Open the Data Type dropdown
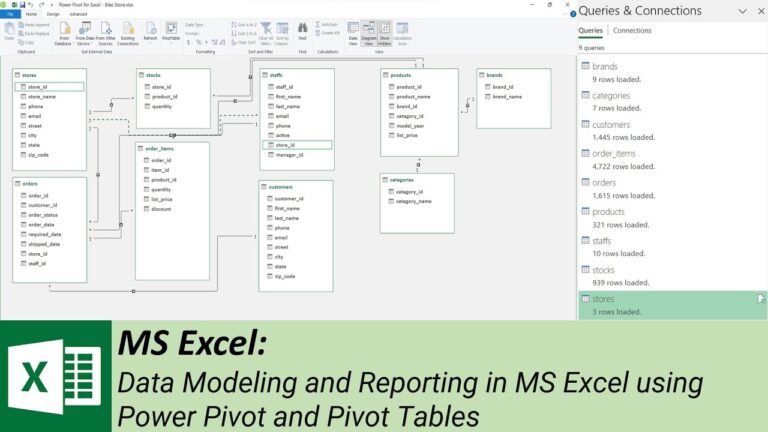Viewport: 768px width, 432px height. 195,24
